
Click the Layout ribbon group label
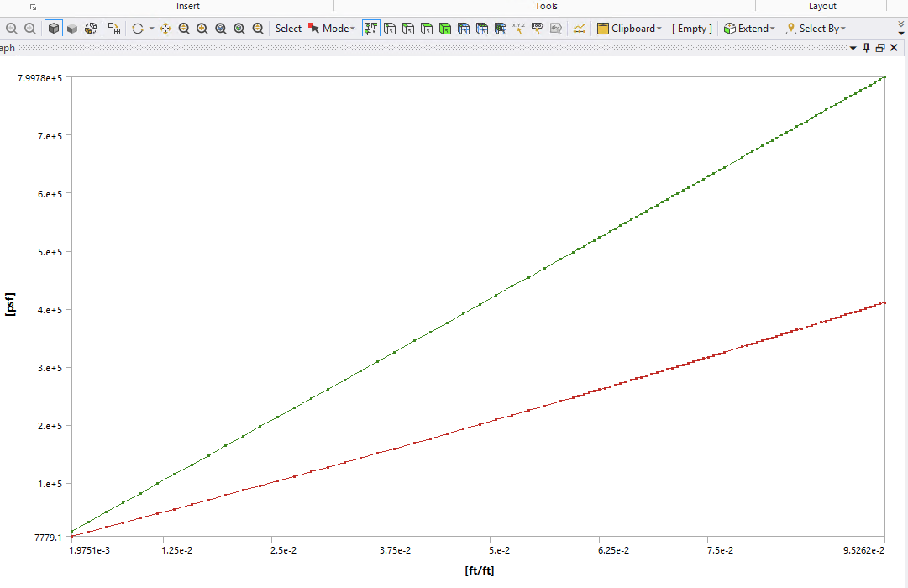pos(822,6)
